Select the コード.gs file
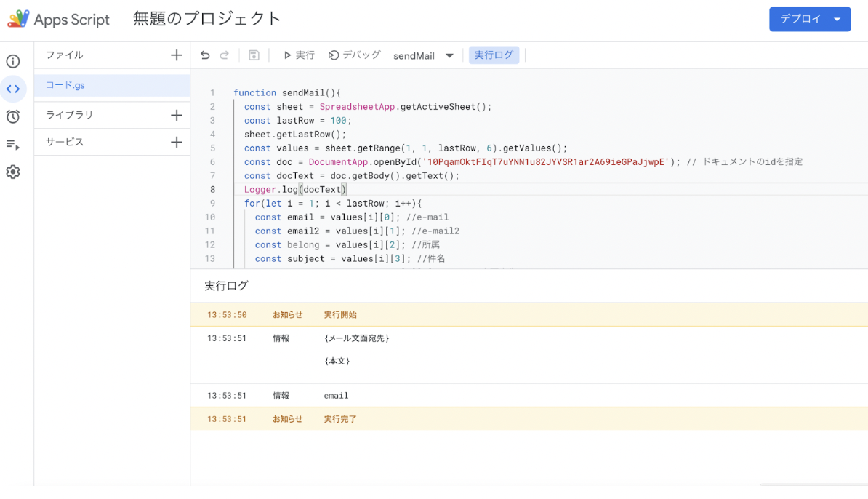Viewport: 868px width, 499px height. tap(65, 85)
